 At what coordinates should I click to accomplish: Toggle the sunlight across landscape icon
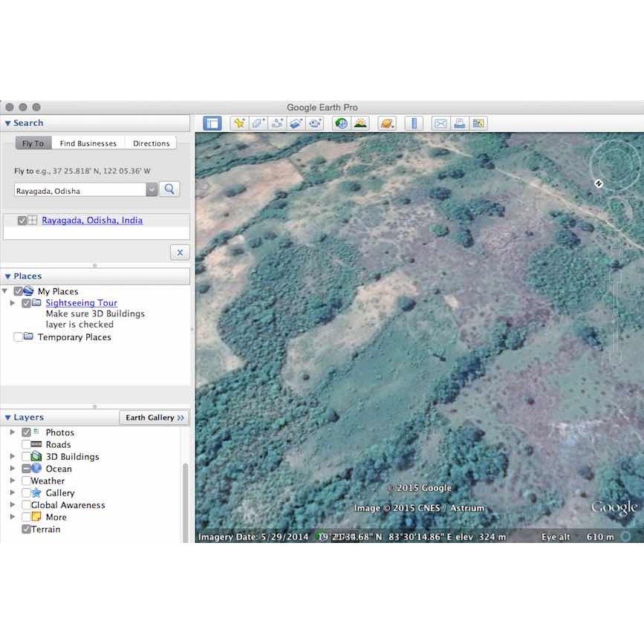click(x=360, y=123)
